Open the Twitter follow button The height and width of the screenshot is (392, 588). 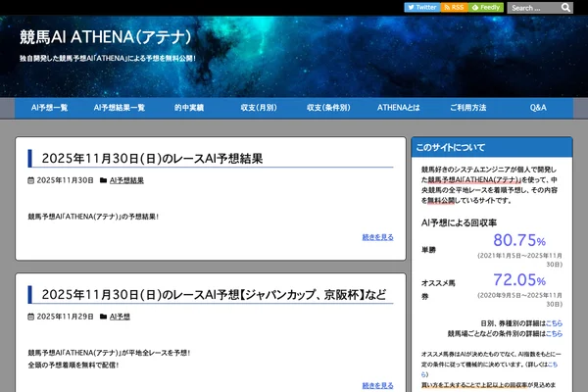click(x=421, y=8)
